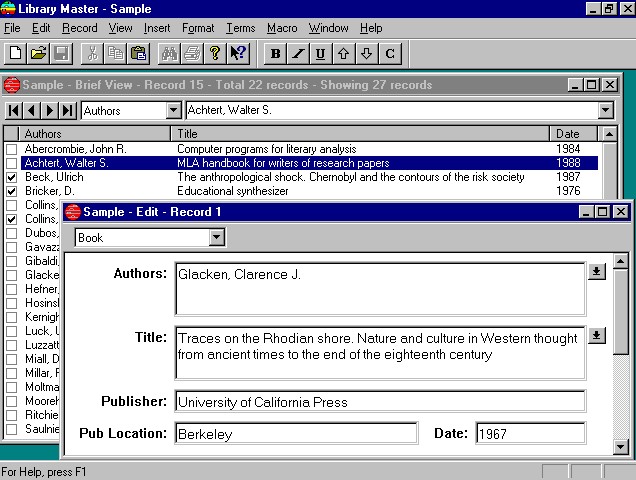Click the superscript up-arrow icon

point(344,54)
